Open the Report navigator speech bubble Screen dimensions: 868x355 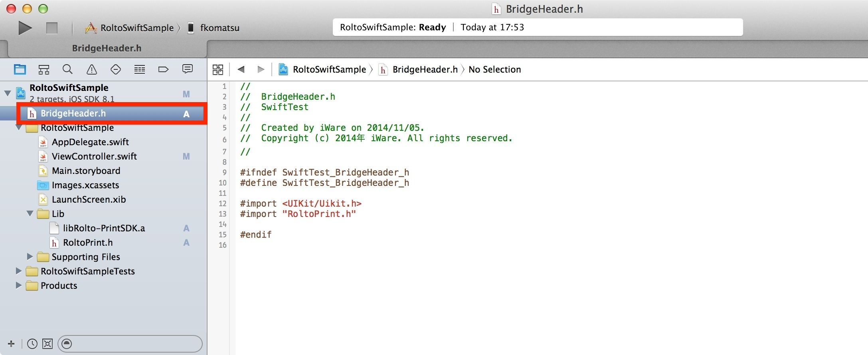pyautogui.click(x=188, y=69)
